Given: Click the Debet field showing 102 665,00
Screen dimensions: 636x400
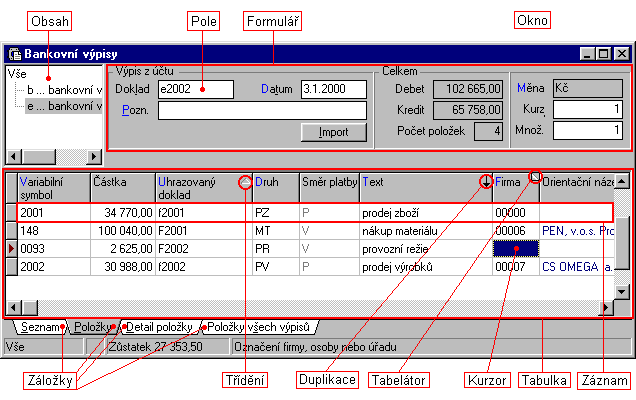Looking at the screenshot, I should click(x=468, y=89).
